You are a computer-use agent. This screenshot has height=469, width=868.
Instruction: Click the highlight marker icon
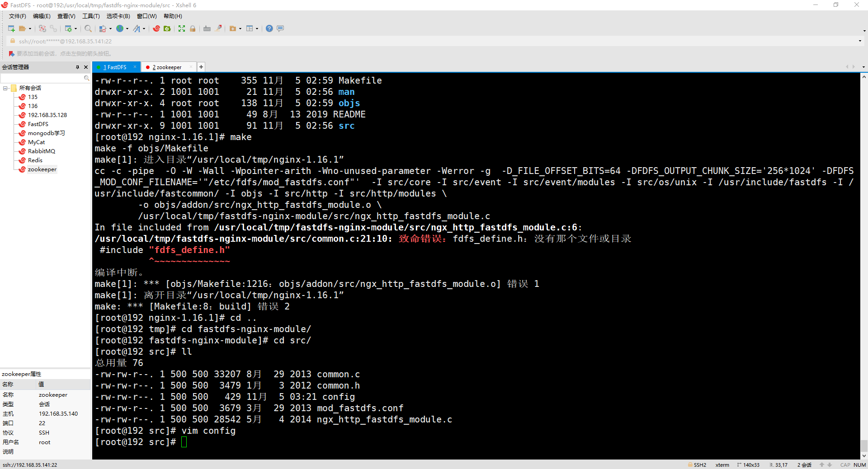click(218, 28)
